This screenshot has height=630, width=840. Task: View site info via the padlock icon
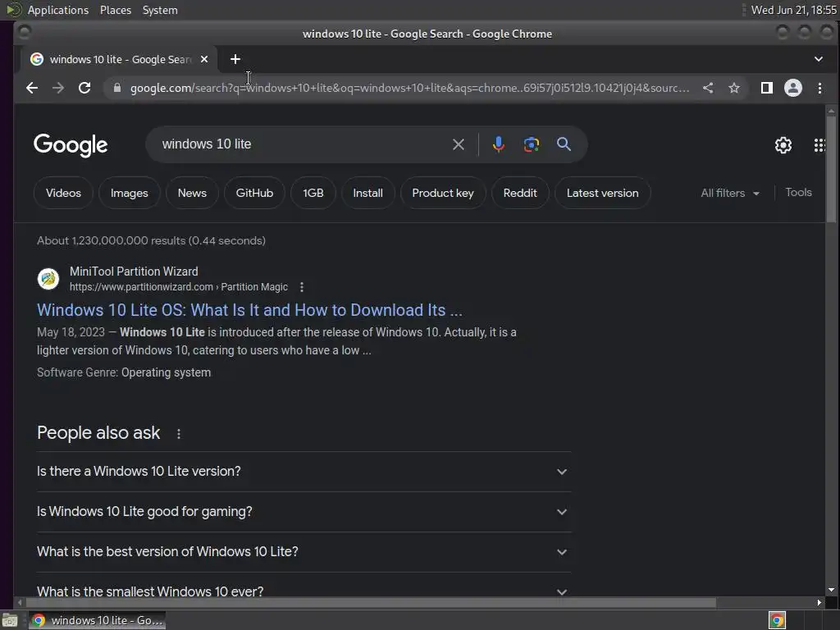pyautogui.click(x=116, y=88)
